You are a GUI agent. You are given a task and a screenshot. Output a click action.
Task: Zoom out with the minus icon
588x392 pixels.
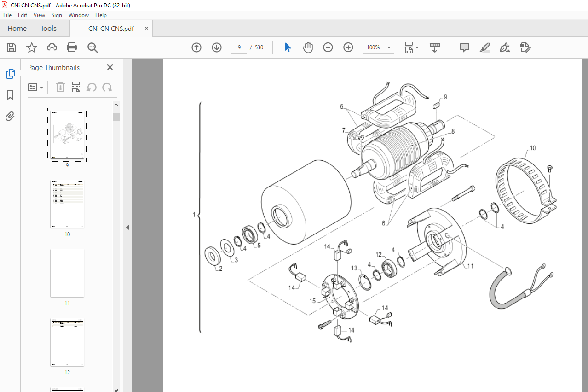coord(328,47)
